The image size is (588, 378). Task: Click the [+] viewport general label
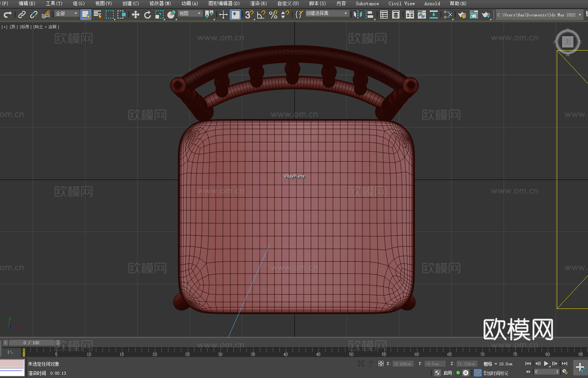click(4, 27)
